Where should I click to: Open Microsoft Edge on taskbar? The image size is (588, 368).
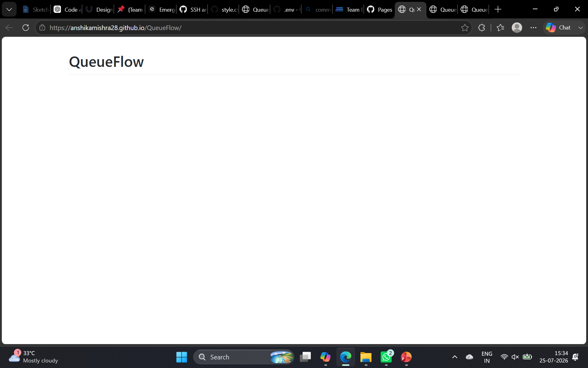point(345,357)
